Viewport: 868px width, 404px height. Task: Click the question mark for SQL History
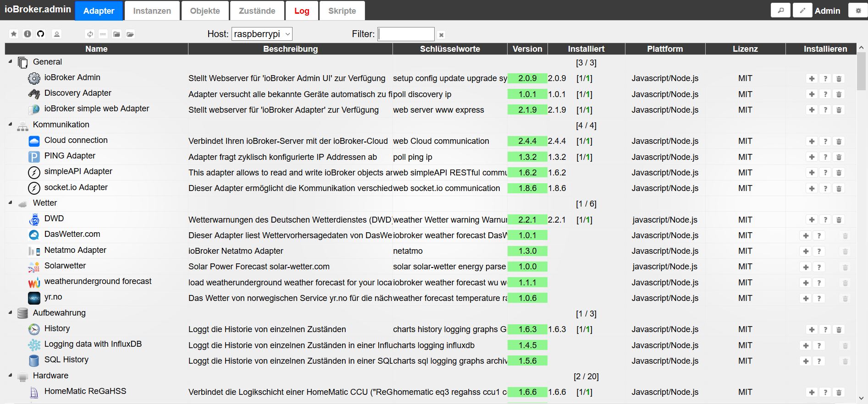(x=819, y=361)
